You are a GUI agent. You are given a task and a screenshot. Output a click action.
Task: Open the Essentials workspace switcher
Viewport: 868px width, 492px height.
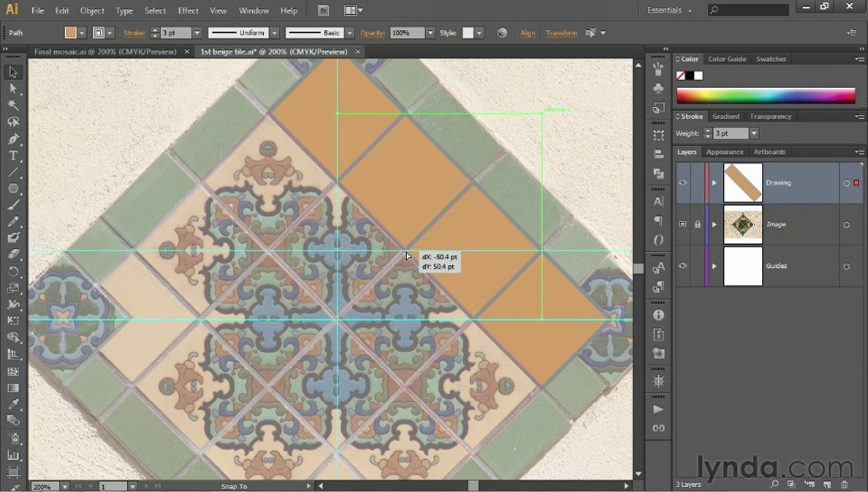tap(670, 10)
